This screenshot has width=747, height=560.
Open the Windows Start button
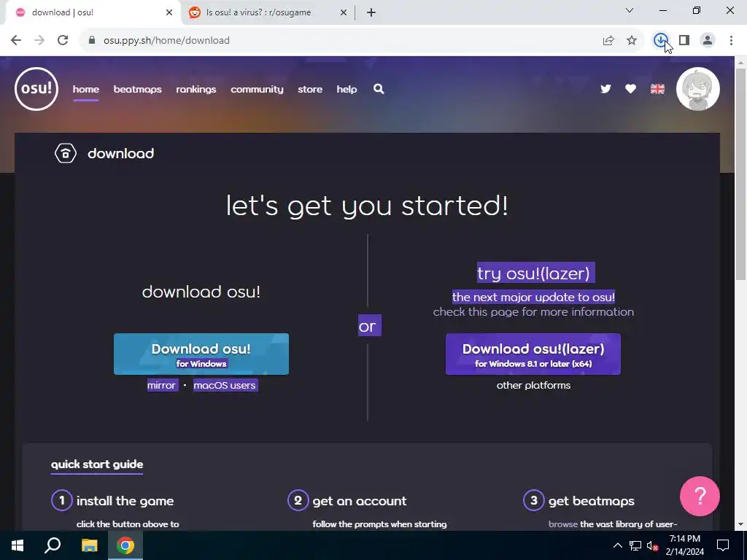coord(18,545)
